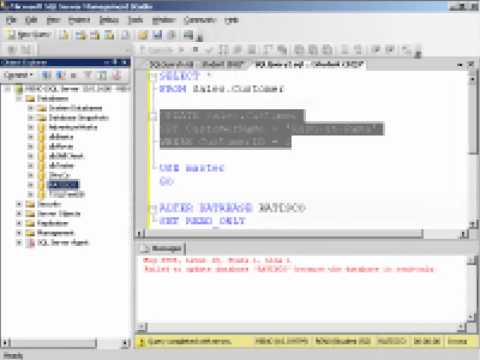Click the Object Explorer horizontal scrollbar
The image size is (480, 360).
(x=65, y=343)
